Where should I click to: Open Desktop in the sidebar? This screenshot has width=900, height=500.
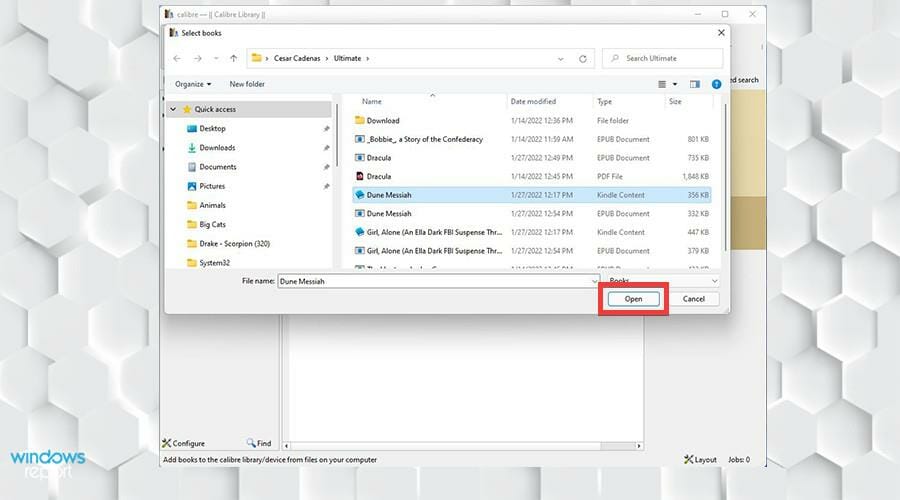pyautogui.click(x=212, y=129)
